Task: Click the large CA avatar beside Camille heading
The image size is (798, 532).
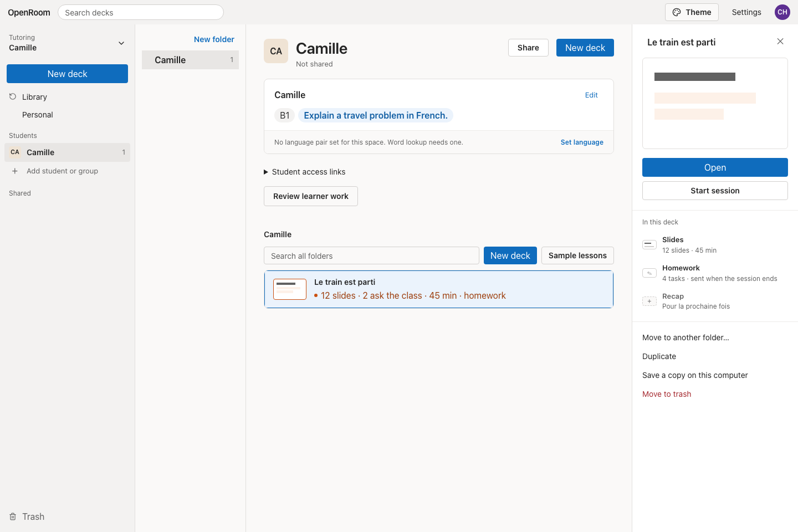Action: [276, 51]
